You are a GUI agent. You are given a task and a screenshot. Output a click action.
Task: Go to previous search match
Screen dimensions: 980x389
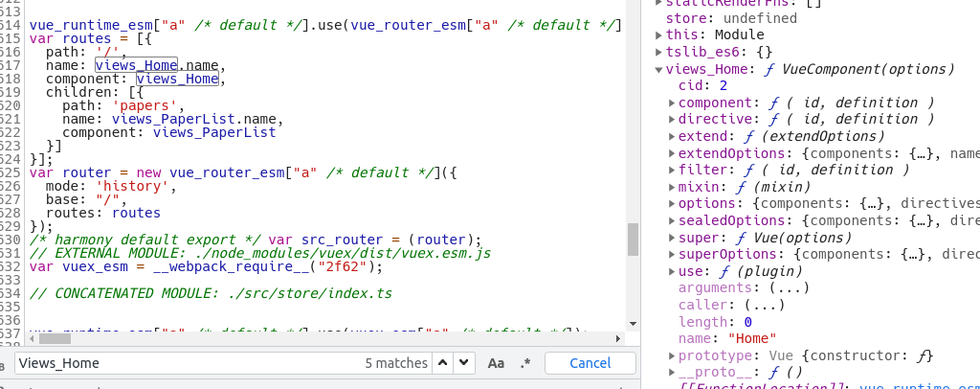click(x=442, y=363)
